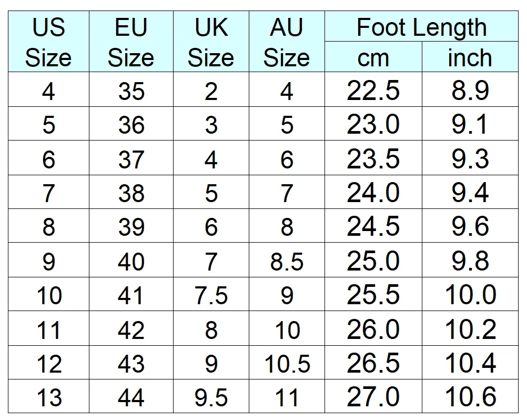Click the 27.0 cm cell

[373, 396]
